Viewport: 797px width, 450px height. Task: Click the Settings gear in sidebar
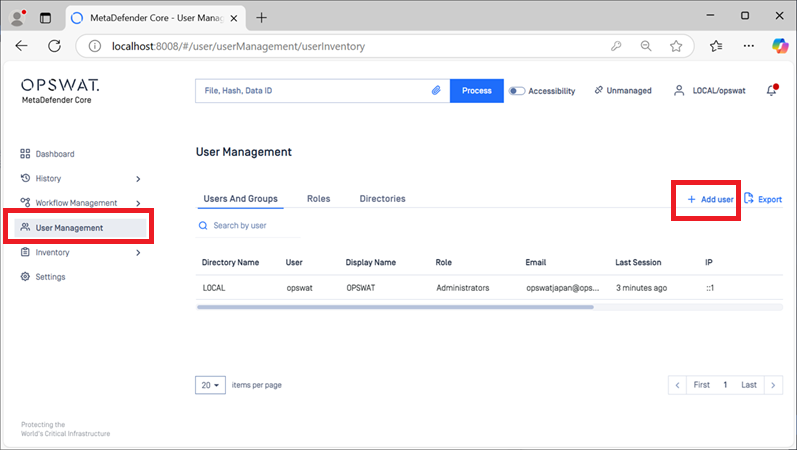point(26,277)
